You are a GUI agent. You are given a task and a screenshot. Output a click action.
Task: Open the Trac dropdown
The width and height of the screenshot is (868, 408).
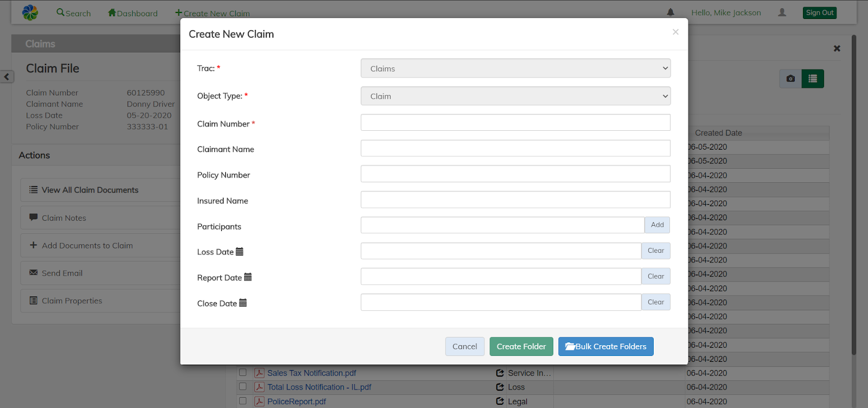[x=515, y=68]
